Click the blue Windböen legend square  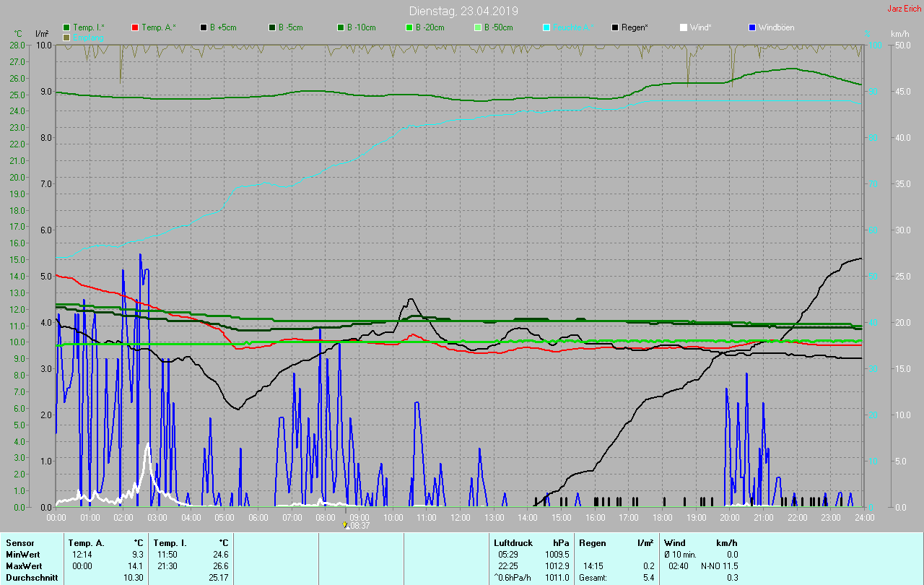tap(752, 27)
